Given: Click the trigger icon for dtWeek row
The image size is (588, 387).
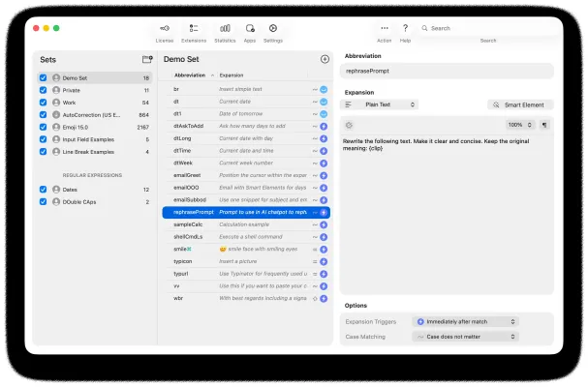Looking at the screenshot, I should coord(324,164).
